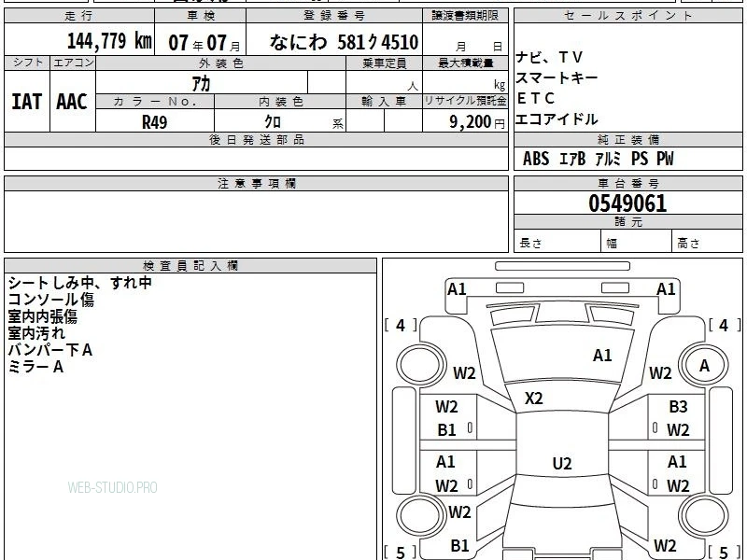Click the エアコン header cell
The height and width of the screenshot is (560, 747).
pos(74,63)
